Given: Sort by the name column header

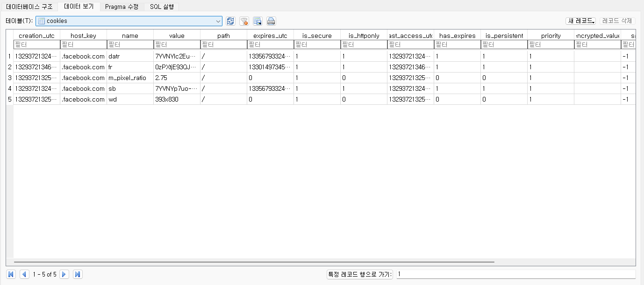Looking at the screenshot, I should [x=130, y=36].
